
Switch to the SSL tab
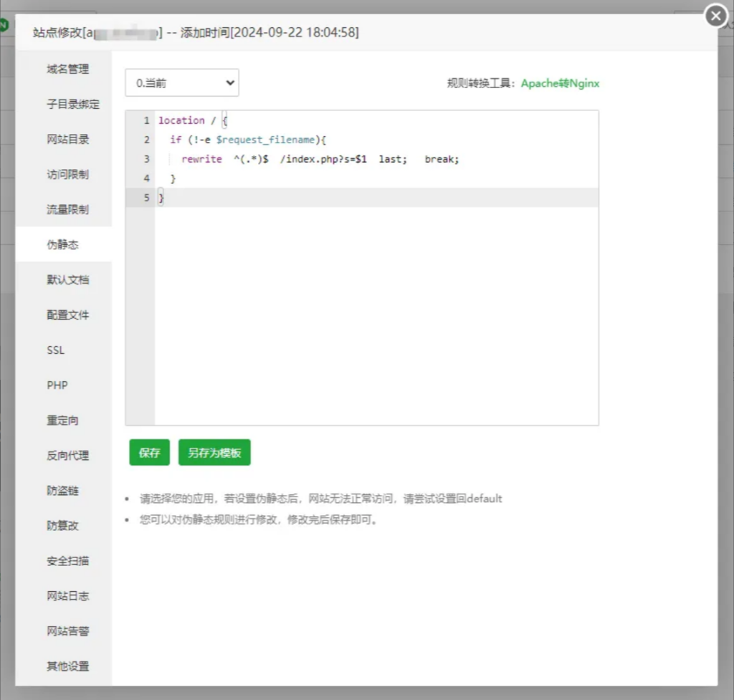(64, 350)
